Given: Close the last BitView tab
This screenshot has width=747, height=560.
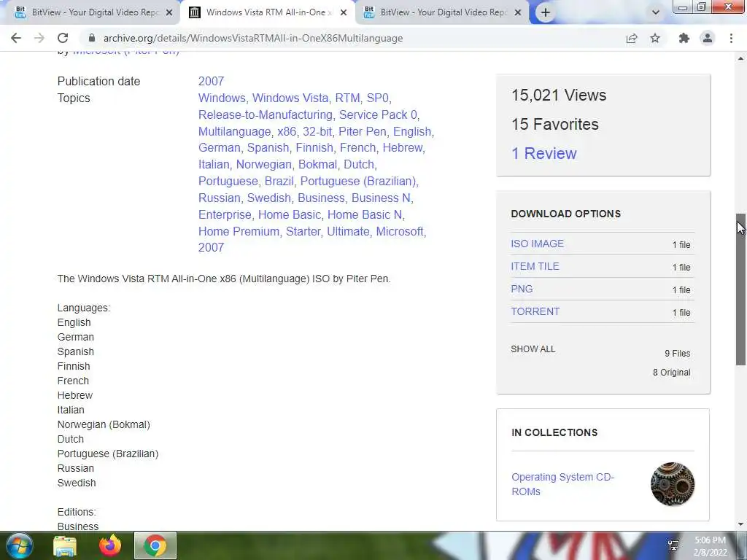Looking at the screenshot, I should click(518, 12).
